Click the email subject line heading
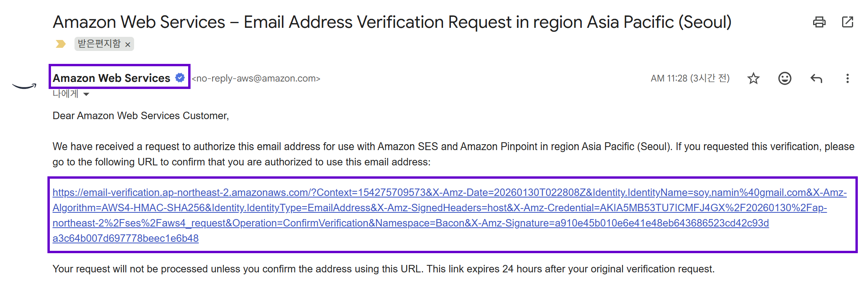 [x=392, y=22]
